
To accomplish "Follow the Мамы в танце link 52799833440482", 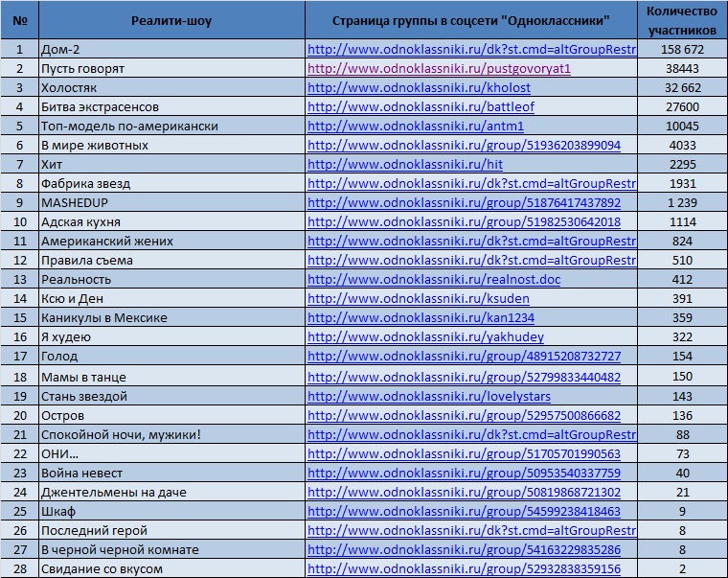I will coord(464,377).
